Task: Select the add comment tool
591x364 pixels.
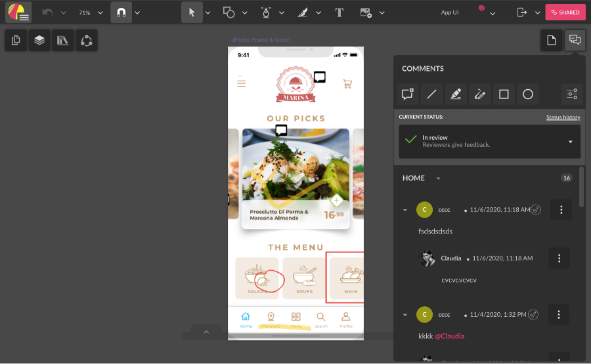Action: pos(407,94)
